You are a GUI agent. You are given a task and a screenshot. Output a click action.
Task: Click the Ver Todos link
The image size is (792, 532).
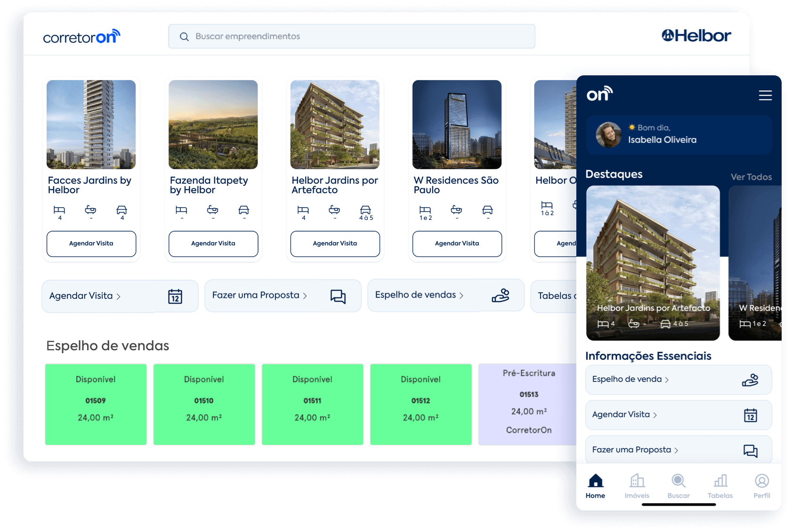[751, 177]
